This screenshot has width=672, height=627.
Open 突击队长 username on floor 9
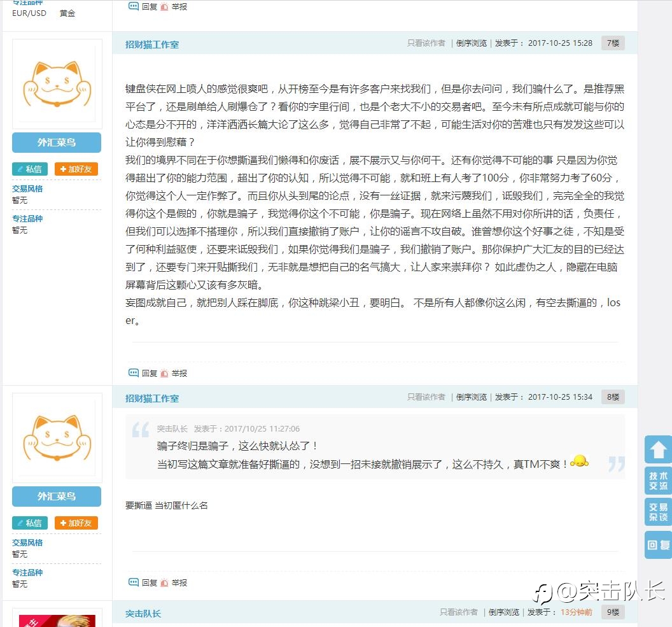143,614
